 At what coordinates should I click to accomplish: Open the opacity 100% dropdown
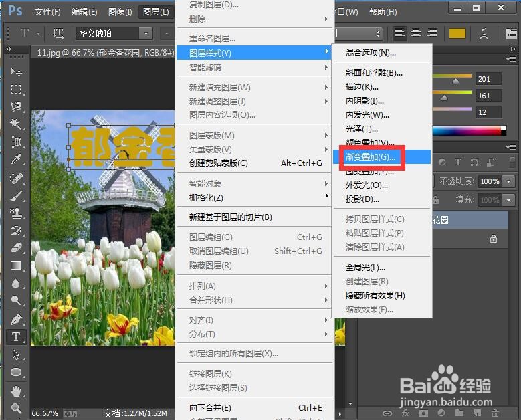[509, 181]
